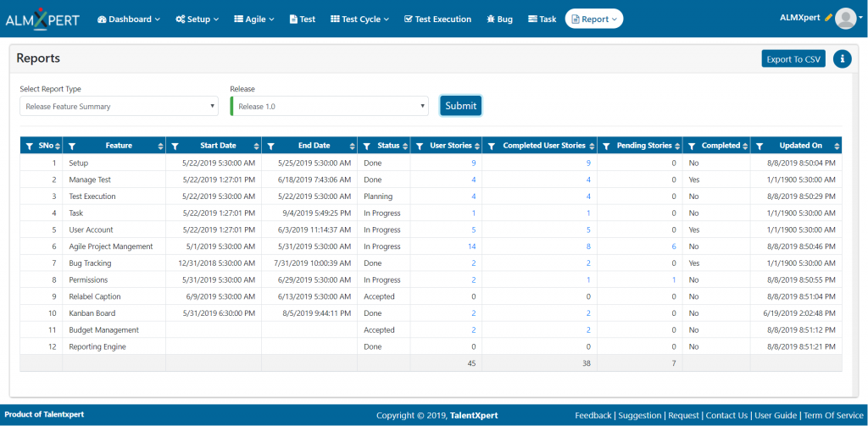Expand the Report menu
Viewport: 868px width, 426px height.
(x=594, y=19)
